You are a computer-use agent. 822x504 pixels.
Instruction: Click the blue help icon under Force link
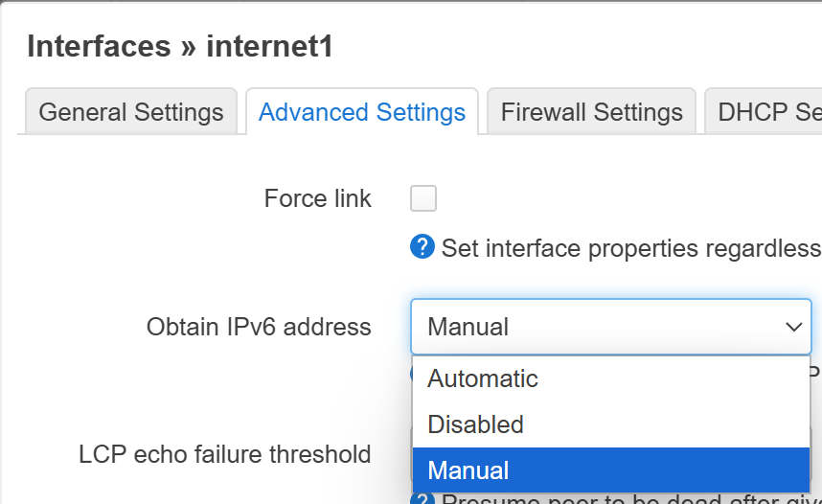[422, 248]
